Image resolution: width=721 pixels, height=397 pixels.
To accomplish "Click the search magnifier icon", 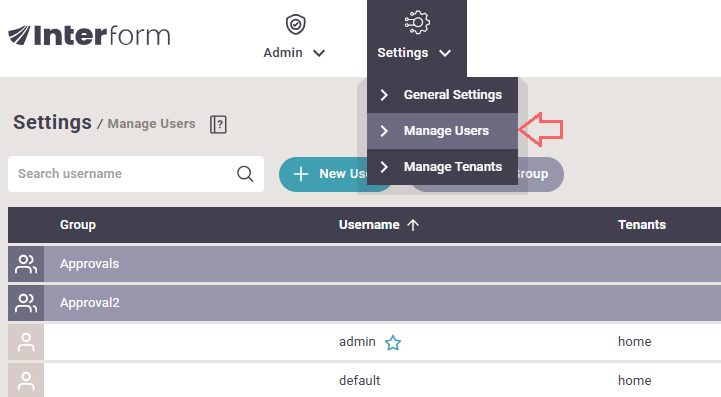I will (245, 174).
